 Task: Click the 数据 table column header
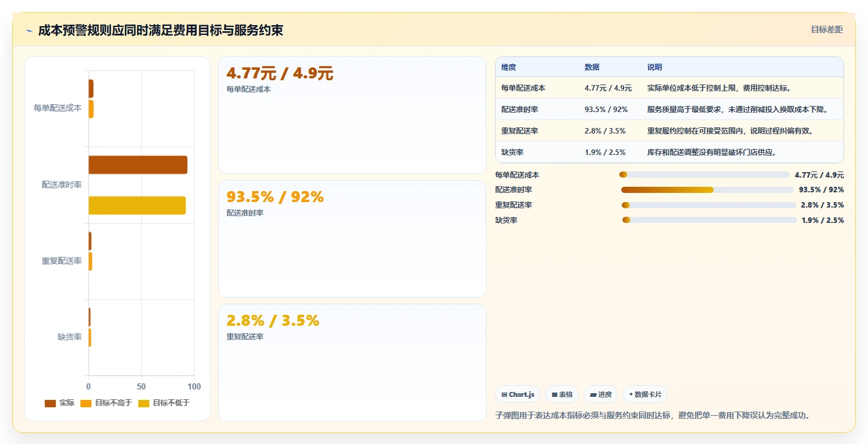592,67
